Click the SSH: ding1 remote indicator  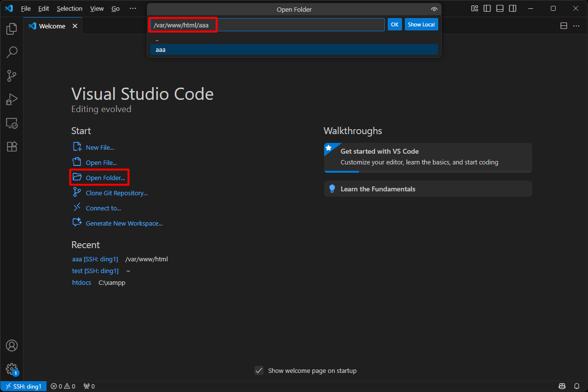pyautogui.click(x=24, y=387)
